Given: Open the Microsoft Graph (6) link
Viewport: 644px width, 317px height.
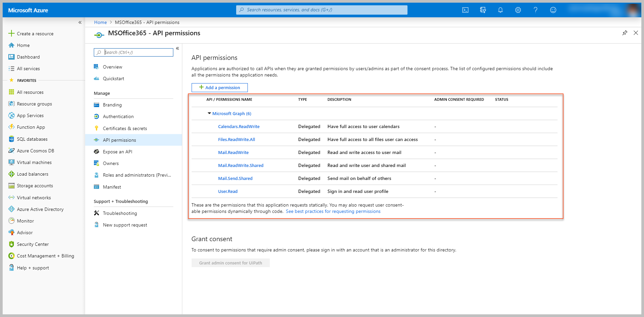Looking at the screenshot, I should 232,113.
